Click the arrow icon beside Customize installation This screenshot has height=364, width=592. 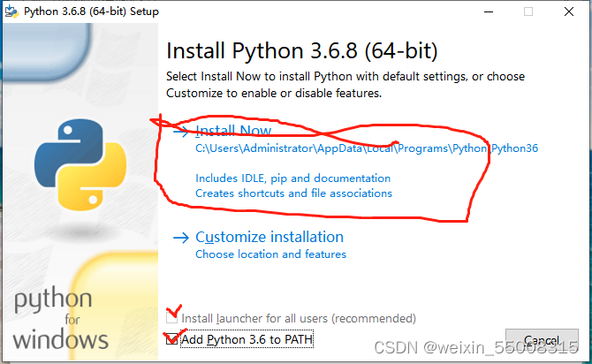pyautogui.click(x=181, y=238)
